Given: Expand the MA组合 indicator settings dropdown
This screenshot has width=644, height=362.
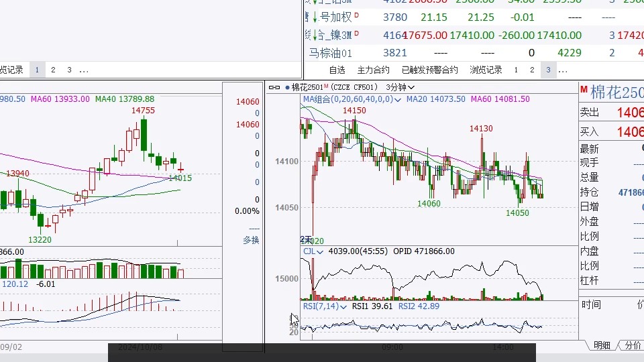Looking at the screenshot, I should pos(398,99).
